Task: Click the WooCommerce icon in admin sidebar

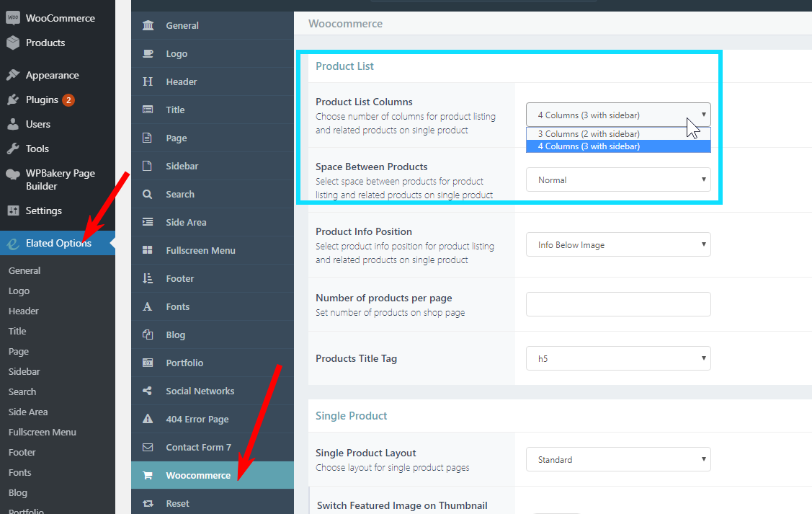Action: (x=13, y=17)
